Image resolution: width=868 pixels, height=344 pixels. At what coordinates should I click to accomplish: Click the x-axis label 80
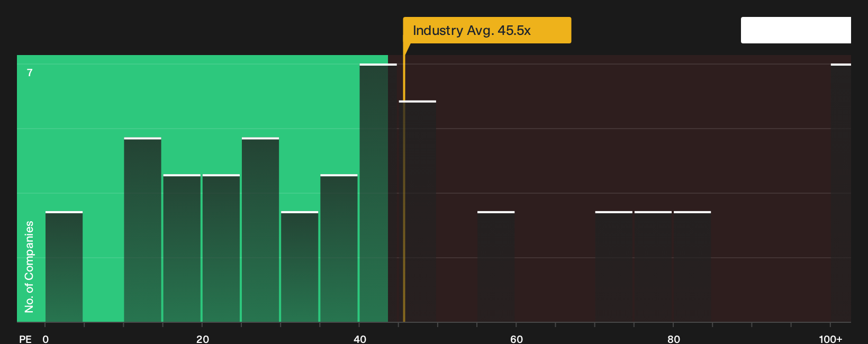click(x=674, y=339)
